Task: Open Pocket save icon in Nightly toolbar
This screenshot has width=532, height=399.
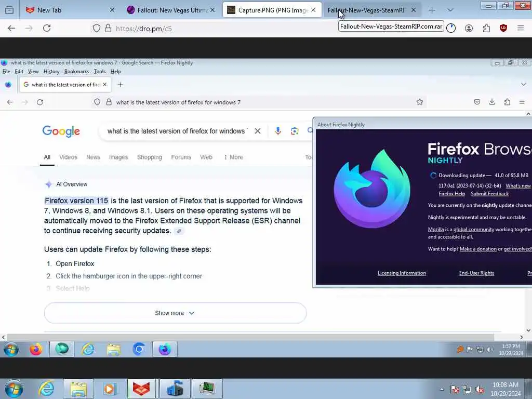Action: 477,102
